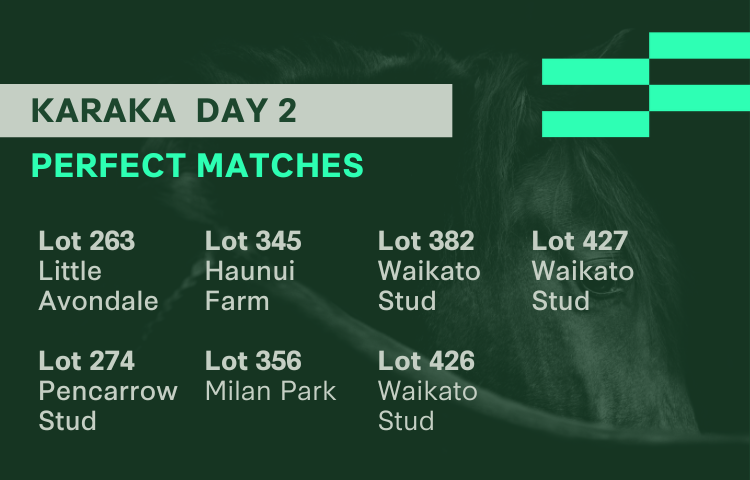Open Lot 427
The height and width of the screenshot is (480, 750).
tap(580, 241)
